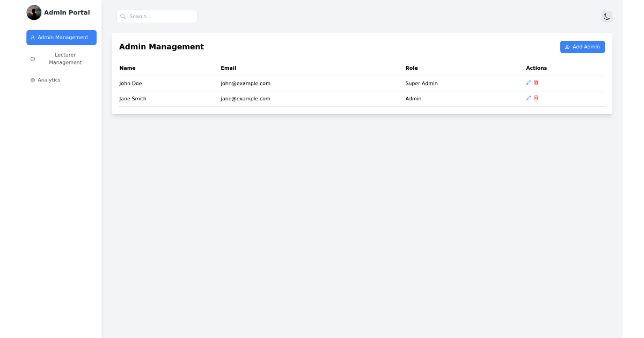The height and width of the screenshot is (338, 644).
Task: Open the profile avatar in the header
Action: coord(34,12)
